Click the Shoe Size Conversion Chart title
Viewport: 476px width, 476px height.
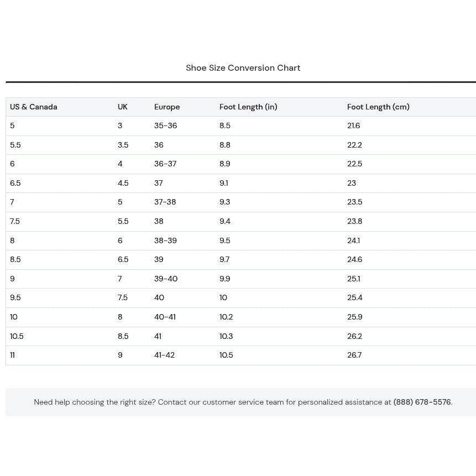click(x=243, y=67)
